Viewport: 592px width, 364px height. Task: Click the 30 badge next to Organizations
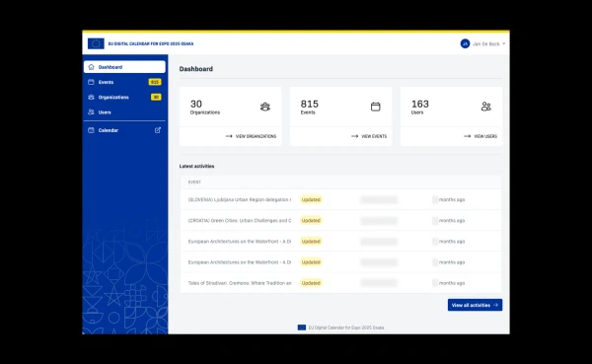click(x=156, y=97)
